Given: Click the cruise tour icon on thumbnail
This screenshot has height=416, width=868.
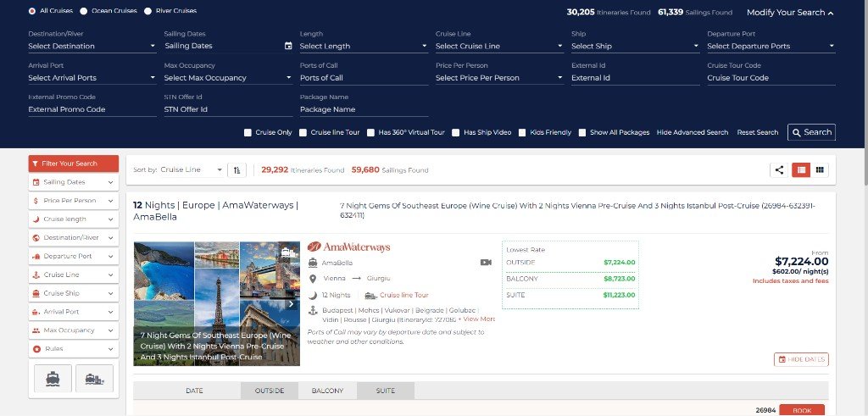Looking at the screenshot, I should tap(290, 252).
